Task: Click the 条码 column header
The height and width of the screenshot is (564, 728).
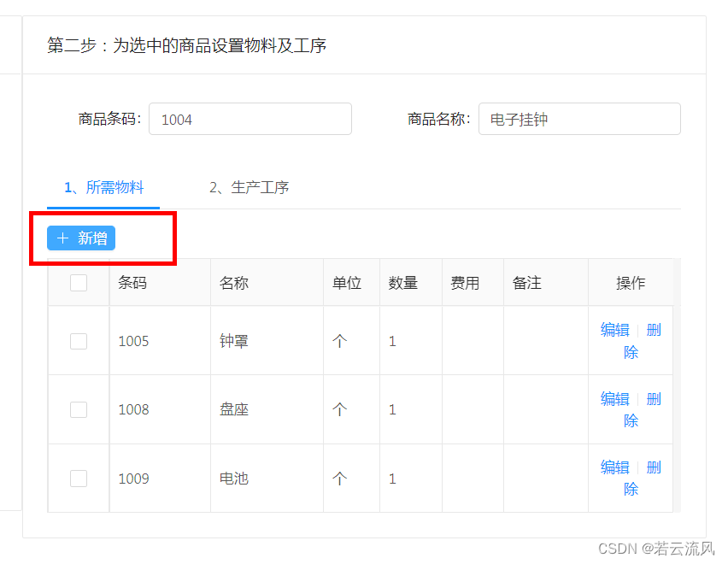Action: pos(132,283)
